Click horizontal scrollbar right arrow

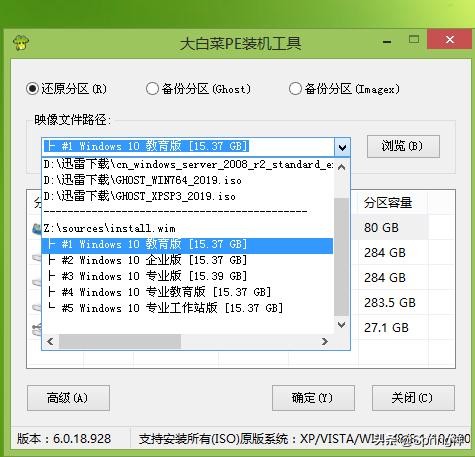[325, 341]
